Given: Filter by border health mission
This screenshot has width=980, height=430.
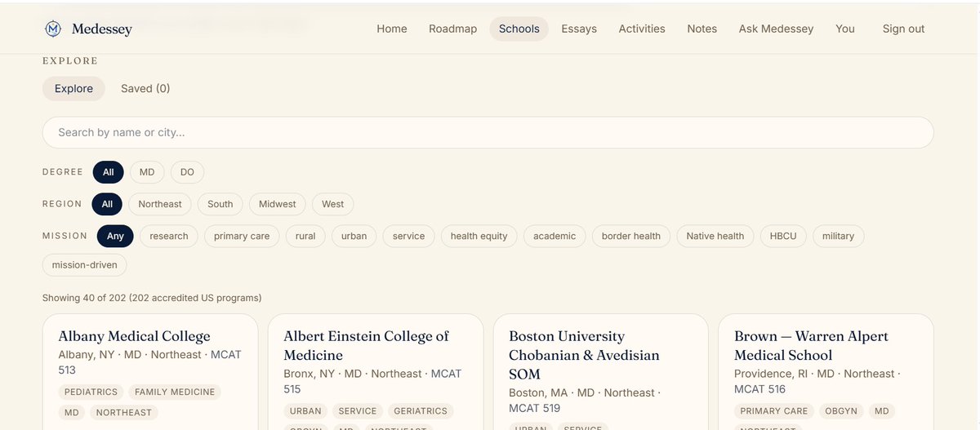Looking at the screenshot, I should (x=631, y=236).
